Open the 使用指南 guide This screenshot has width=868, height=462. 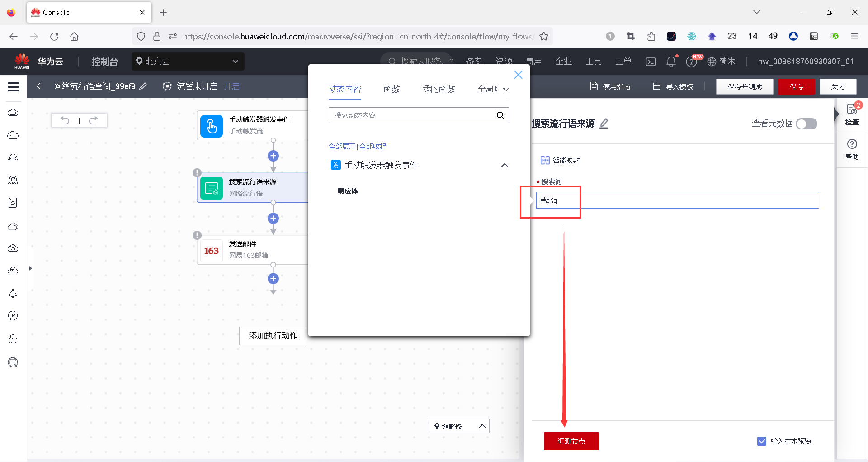[610, 86]
